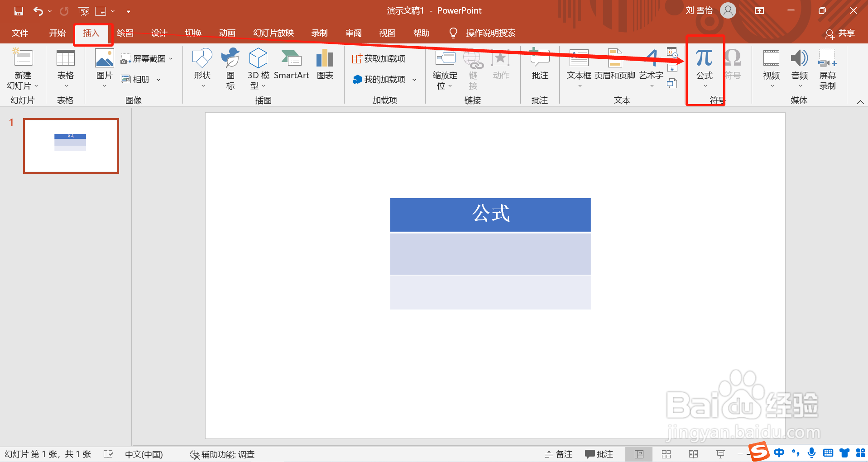
Task: Expand dropdown next to touch/mouse mode icon
Action: click(113, 11)
